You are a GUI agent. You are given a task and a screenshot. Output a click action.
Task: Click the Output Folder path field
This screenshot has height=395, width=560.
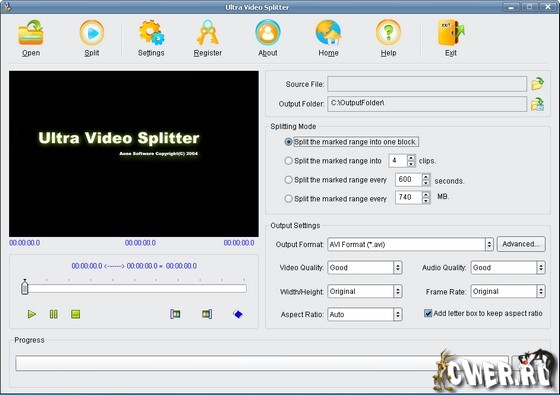(x=427, y=104)
